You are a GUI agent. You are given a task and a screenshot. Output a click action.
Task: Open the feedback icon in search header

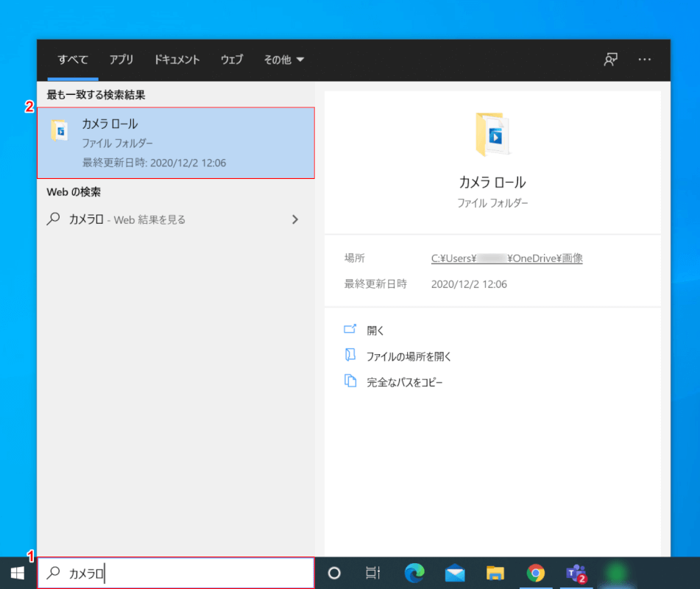610,60
